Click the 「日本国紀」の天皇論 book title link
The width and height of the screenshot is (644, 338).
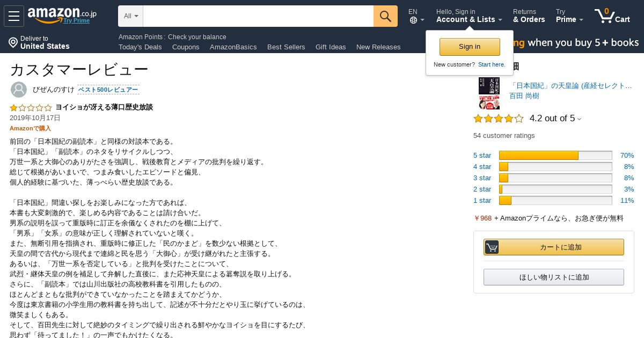click(x=570, y=86)
